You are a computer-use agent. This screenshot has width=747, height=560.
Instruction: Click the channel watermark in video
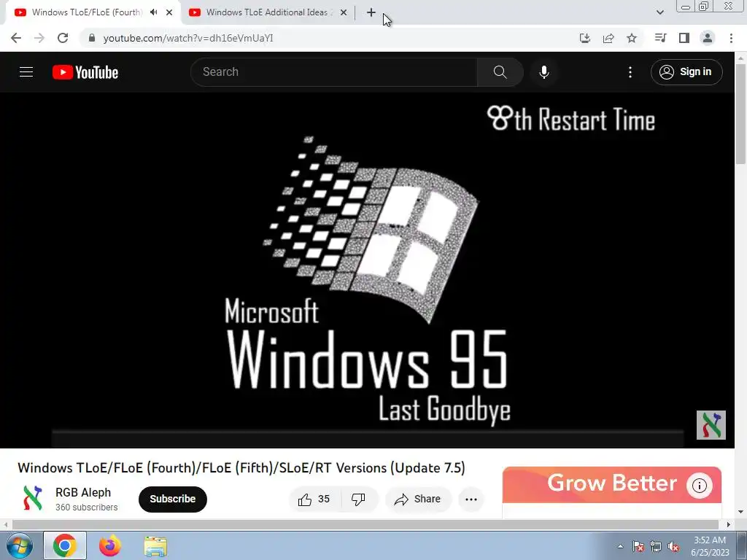click(x=711, y=425)
